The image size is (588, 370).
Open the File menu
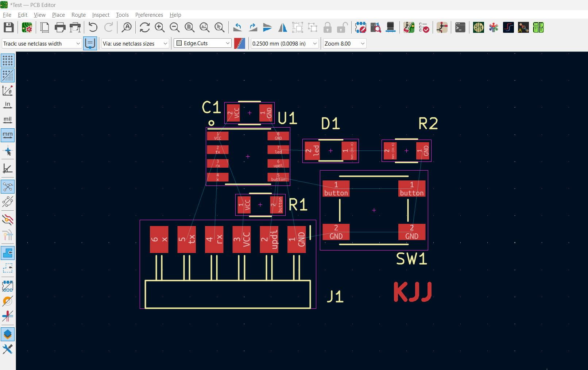pyautogui.click(x=7, y=15)
